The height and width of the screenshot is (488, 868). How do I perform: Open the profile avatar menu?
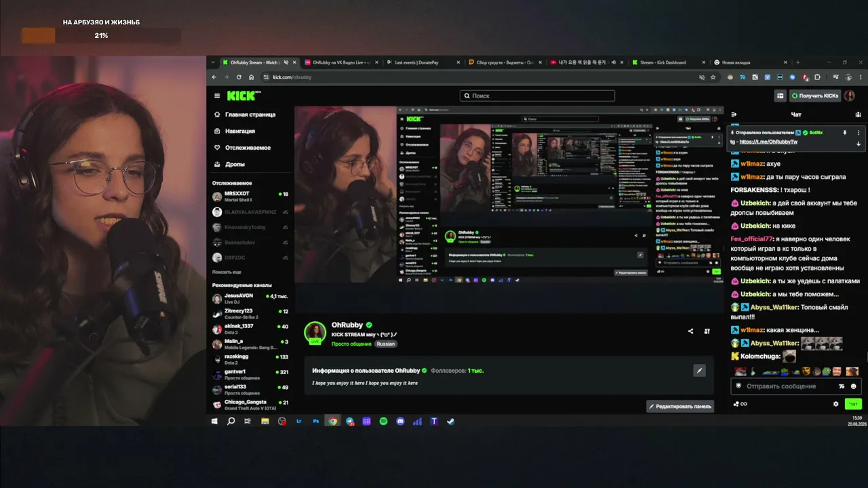[x=849, y=96]
